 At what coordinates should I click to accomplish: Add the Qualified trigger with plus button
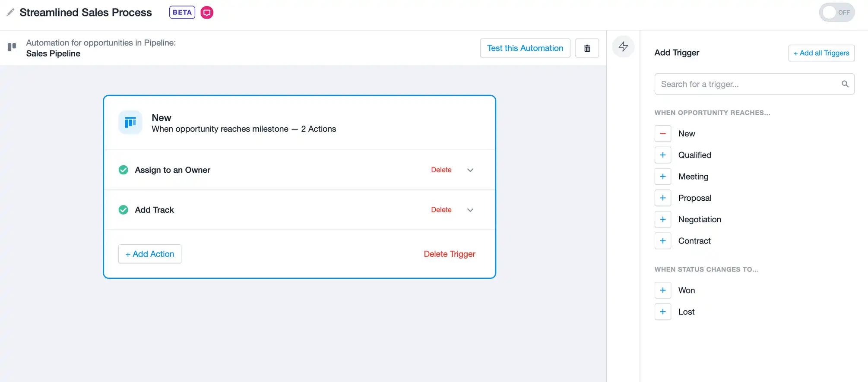tap(663, 155)
